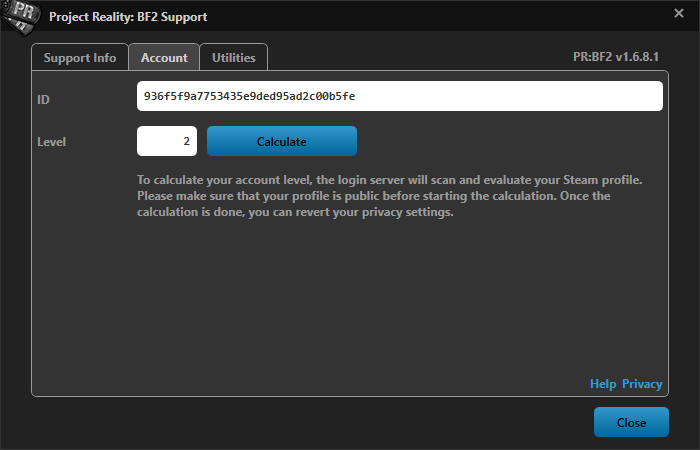The height and width of the screenshot is (450, 700).
Task: Open the Help link
Action: (x=603, y=384)
